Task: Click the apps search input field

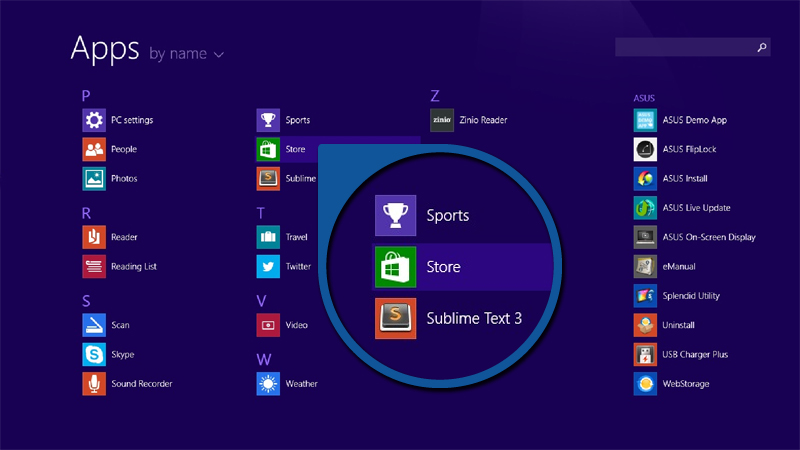Action: click(692, 47)
